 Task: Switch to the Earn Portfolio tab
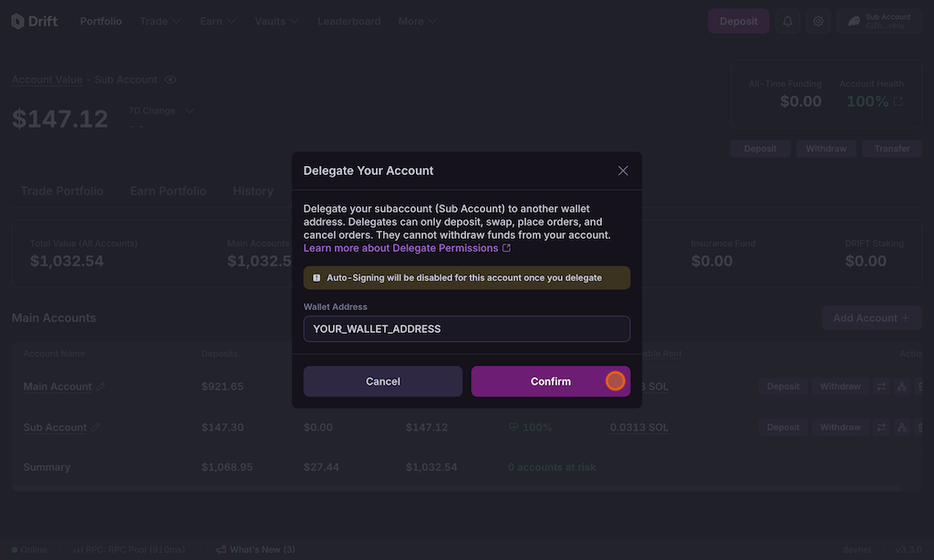coord(168,191)
